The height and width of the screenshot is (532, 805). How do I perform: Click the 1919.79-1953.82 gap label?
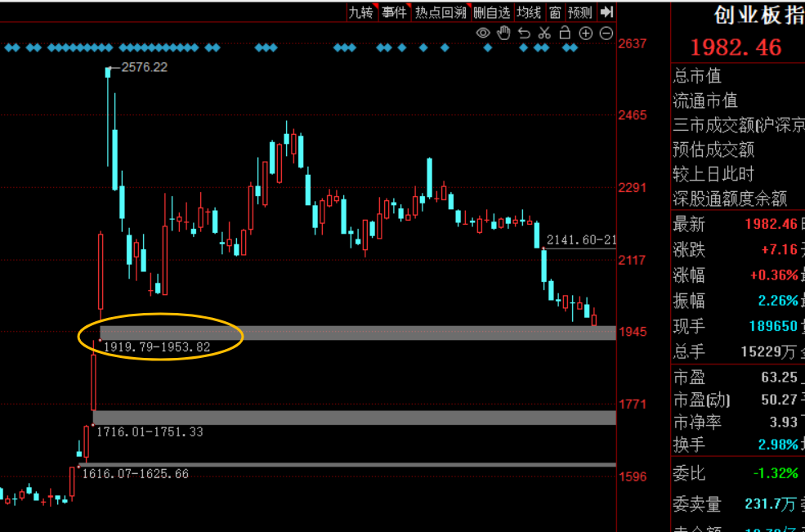click(157, 347)
